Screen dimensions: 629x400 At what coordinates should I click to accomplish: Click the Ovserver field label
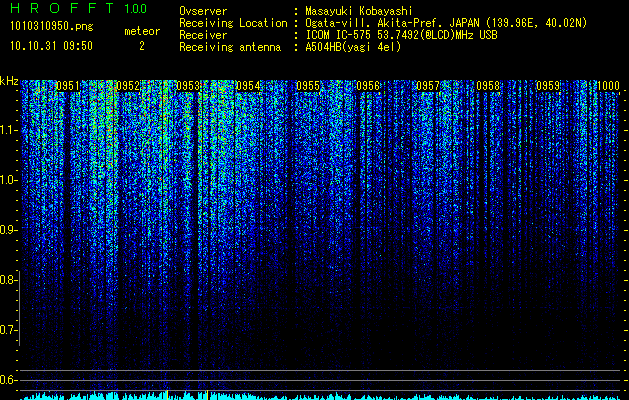203,11
